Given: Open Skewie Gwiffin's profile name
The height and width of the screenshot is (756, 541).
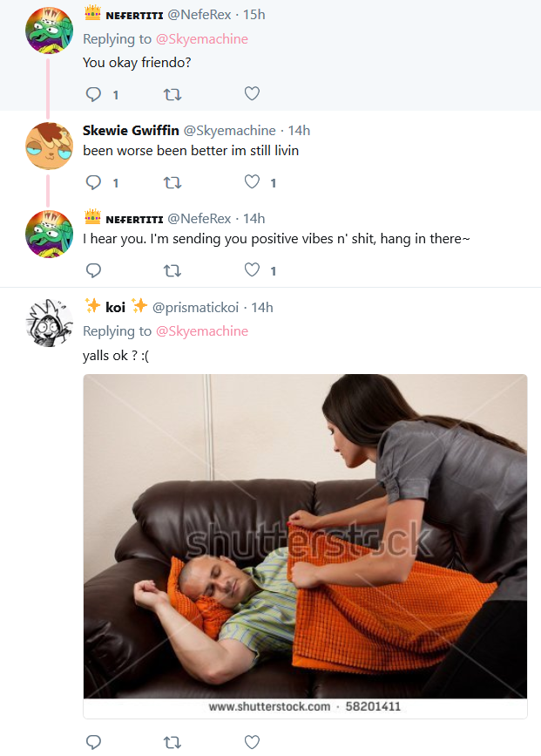Looking at the screenshot, I should click(131, 130).
